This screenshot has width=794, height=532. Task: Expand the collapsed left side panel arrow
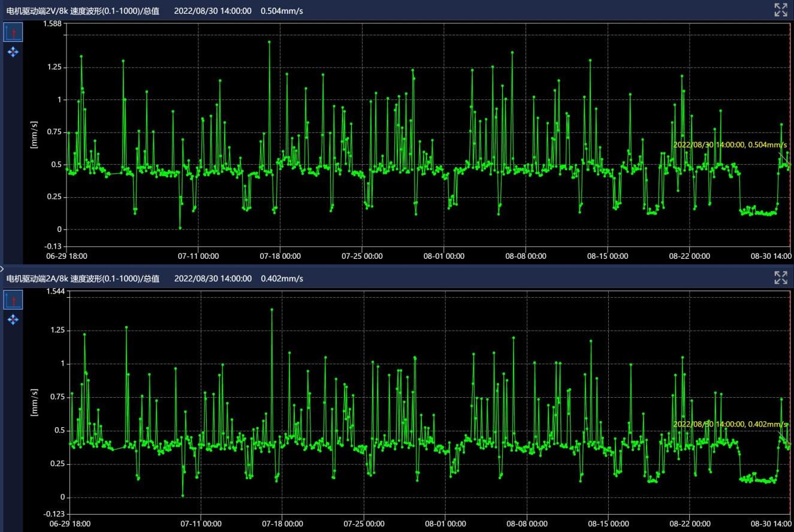[2, 269]
